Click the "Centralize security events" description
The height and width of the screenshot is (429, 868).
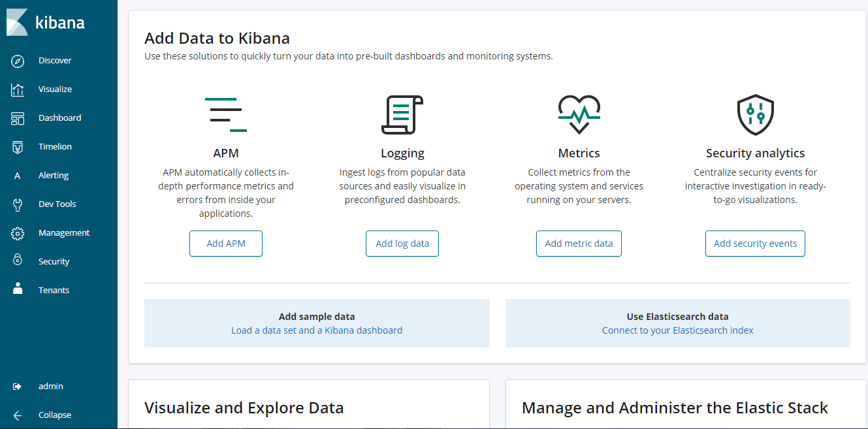[755, 186]
